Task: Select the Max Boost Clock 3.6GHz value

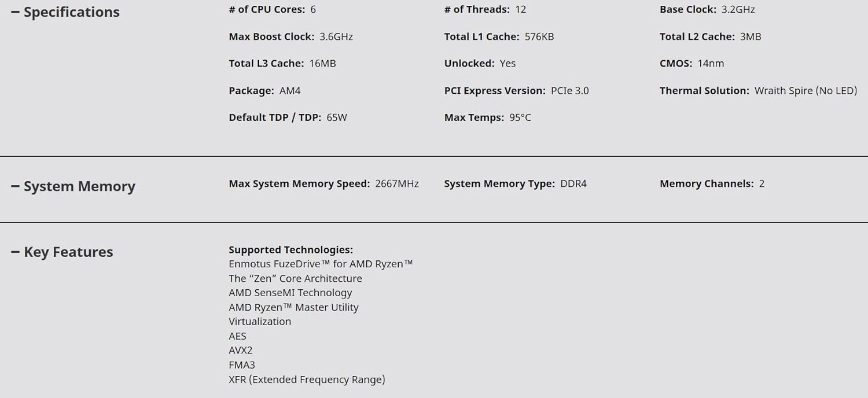Action: 336,36
